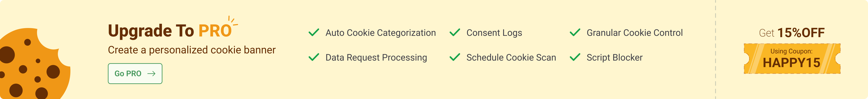Viewport: 868px width, 99px height.
Task: Select the Data Request Processing feature text
Action: pyautogui.click(x=376, y=57)
